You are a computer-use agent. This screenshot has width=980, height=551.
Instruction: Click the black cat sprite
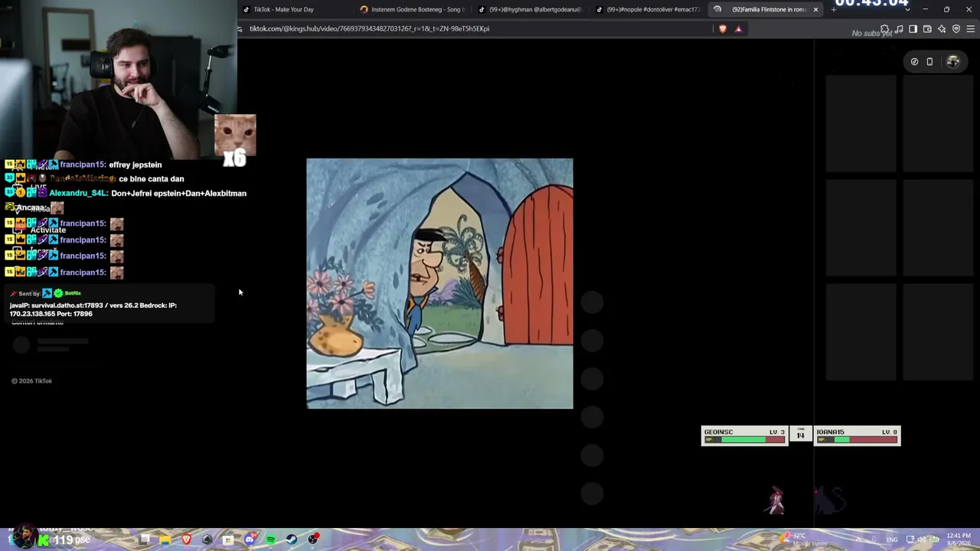829,500
